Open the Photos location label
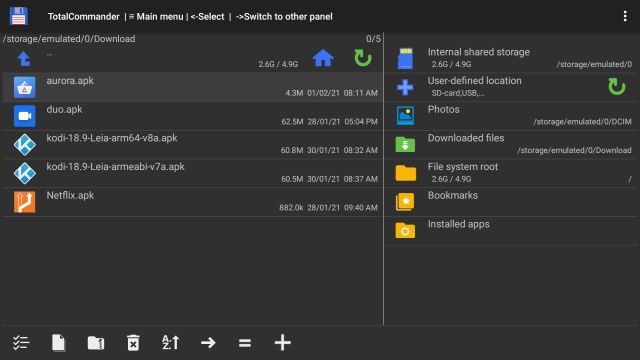 [x=444, y=109]
